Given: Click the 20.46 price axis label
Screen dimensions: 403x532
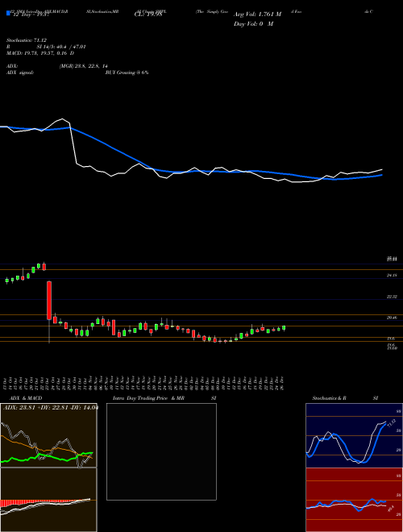Looking at the screenshot, I should pos(392,318).
